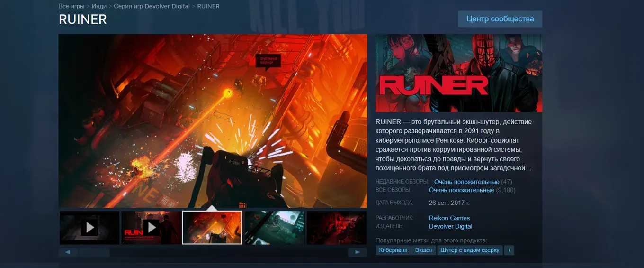Viewport: 644px width, 268px height.
Task: Play the second RUINER trailer thumbnail
Action: pyautogui.click(x=151, y=228)
